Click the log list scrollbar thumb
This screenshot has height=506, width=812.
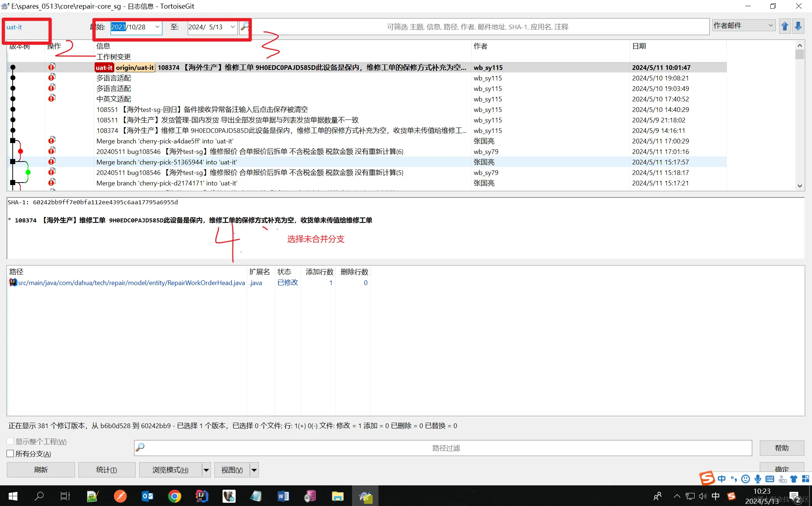[800, 54]
